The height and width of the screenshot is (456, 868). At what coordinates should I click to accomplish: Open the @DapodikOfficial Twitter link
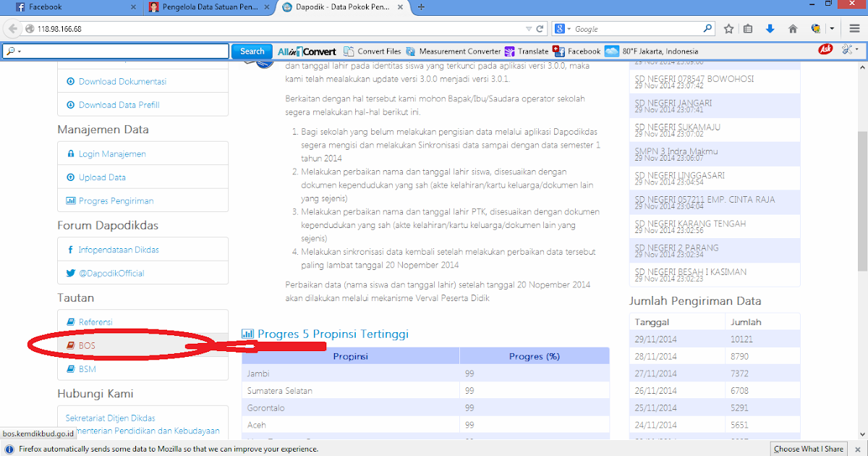click(111, 274)
